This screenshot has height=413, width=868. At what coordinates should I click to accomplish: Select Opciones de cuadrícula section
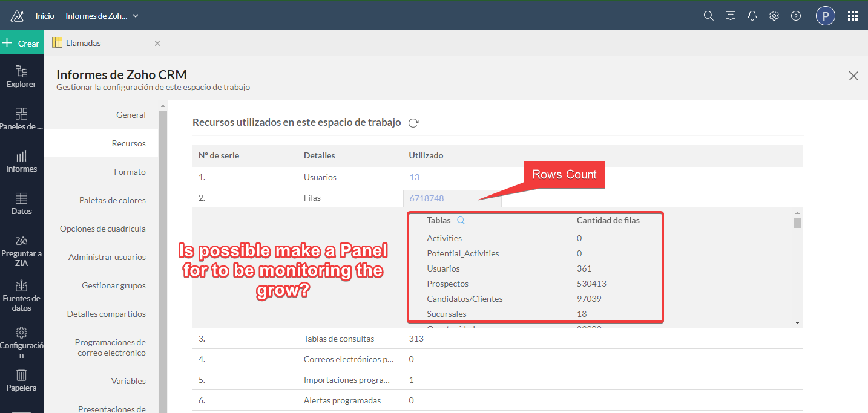[x=102, y=229]
